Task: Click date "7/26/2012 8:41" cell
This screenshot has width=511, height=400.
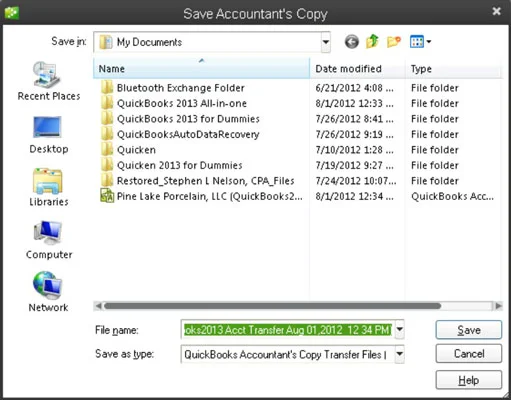Action: [x=355, y=119]
